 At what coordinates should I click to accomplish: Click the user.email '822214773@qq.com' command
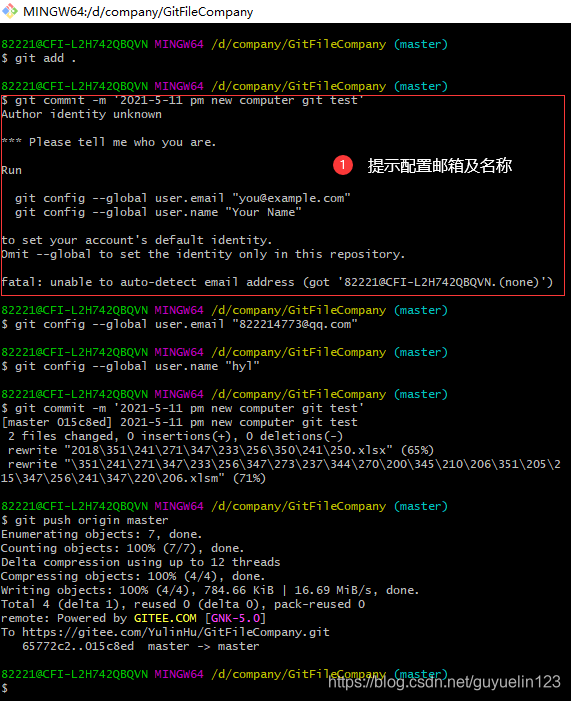pyautogui.click(x=179, y=324)
